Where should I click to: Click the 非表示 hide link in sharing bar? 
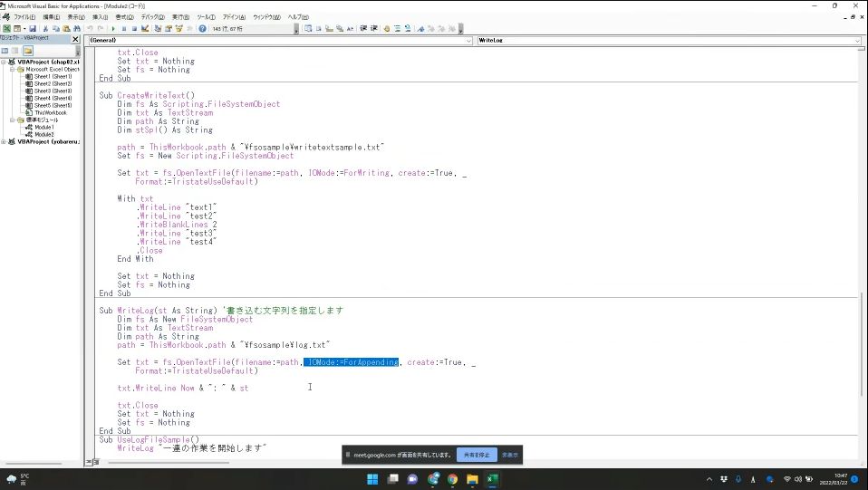[x=510, y=455]
